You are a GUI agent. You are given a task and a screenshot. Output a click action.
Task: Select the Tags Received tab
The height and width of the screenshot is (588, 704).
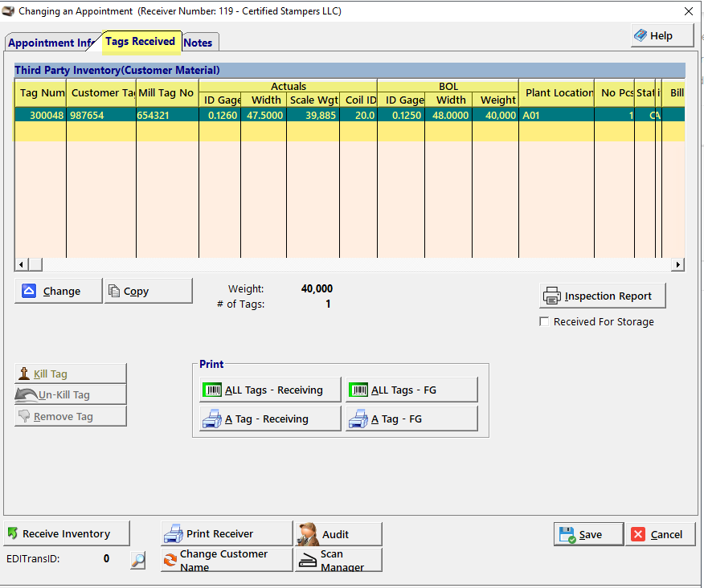(140, 42)
